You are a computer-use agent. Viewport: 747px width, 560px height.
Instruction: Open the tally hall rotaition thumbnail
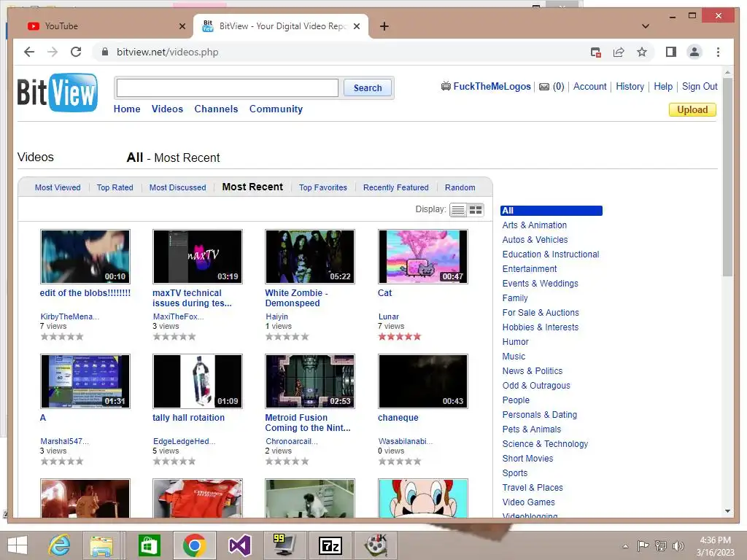pos(197,381)
